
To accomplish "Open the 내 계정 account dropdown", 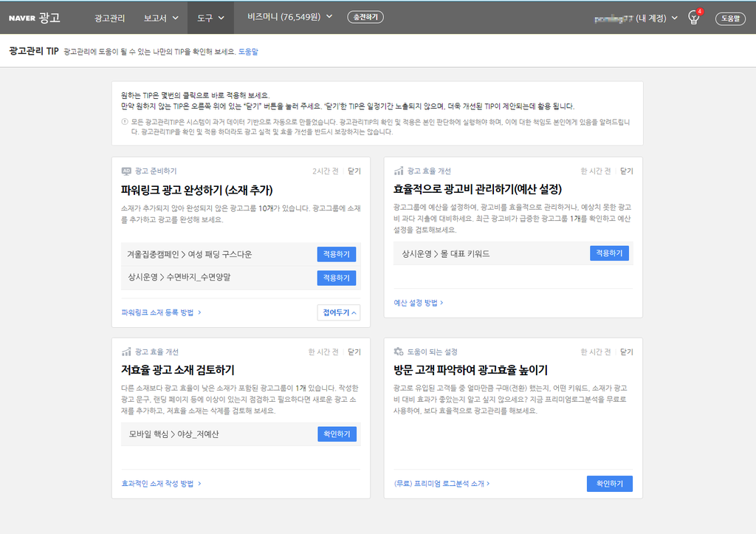I will click(636, 18).
